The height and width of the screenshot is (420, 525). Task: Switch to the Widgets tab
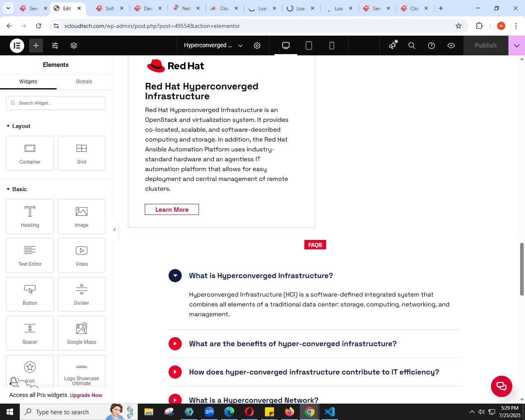(28, 82)
